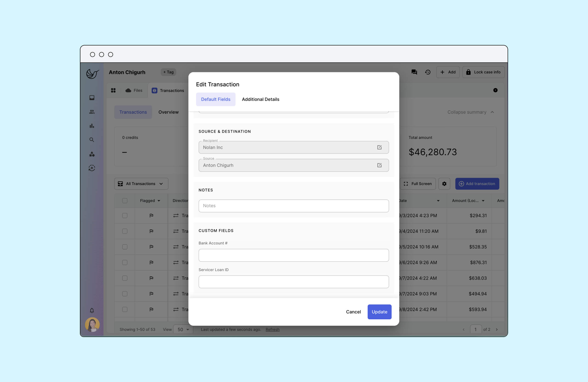Open the history/clock icon panel

[428, 72]
